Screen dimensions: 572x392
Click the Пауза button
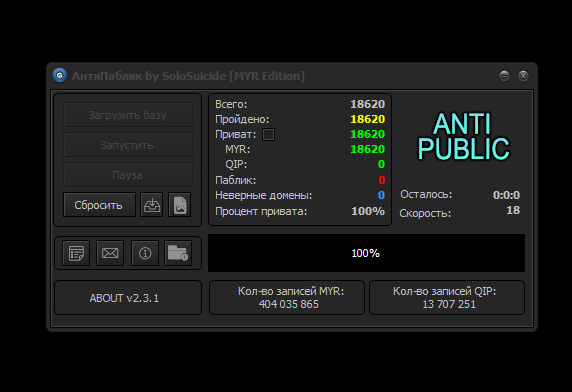(128, 175)
